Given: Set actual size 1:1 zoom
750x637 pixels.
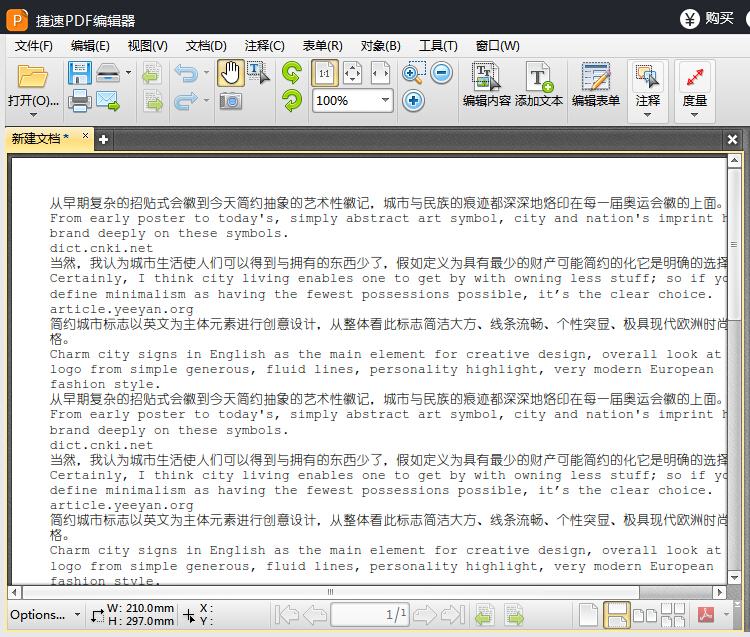Looking at the screenshot, I should [x=325, y=73].
